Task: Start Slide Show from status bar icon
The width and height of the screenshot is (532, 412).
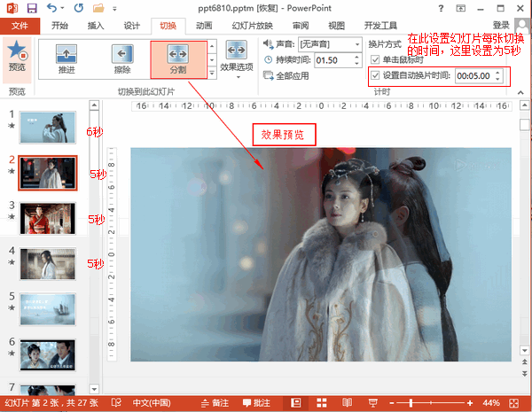Action: click(372, 403)
